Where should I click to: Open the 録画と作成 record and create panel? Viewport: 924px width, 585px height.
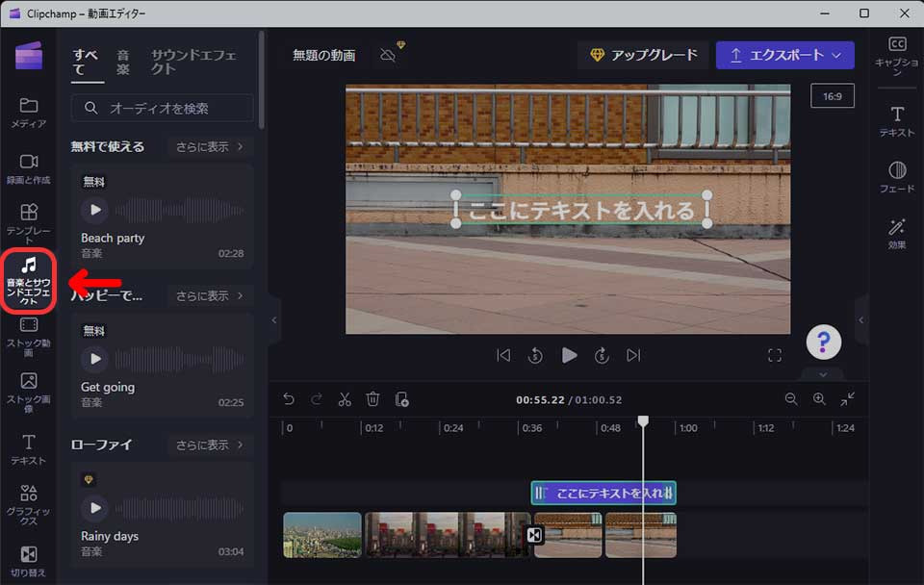29,167
